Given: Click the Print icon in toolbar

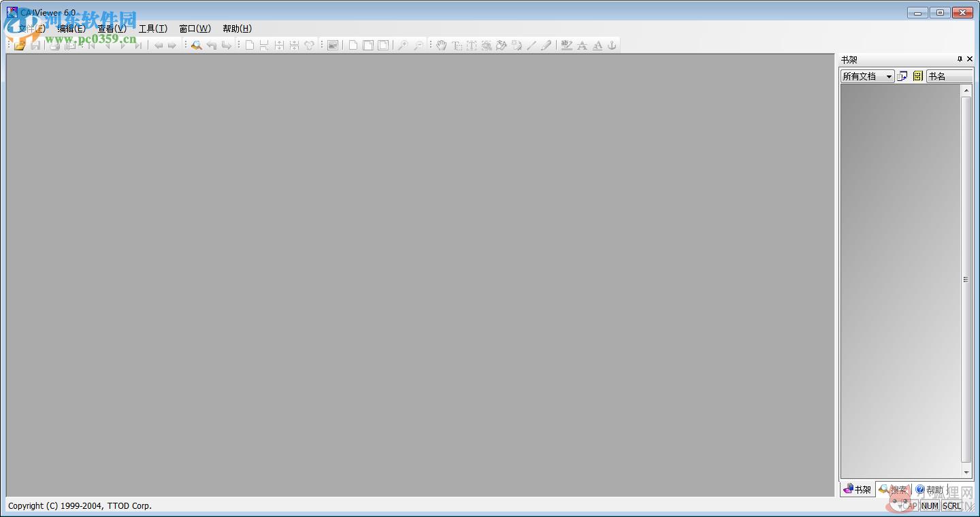Looking at the screenshot, I should click(x=54, y=45).
